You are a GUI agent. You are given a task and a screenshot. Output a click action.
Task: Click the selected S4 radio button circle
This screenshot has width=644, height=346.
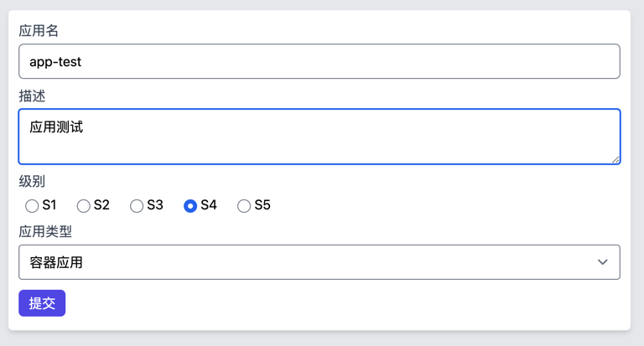(190, 206)
